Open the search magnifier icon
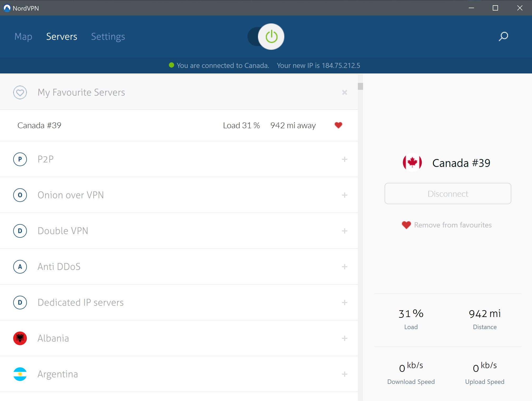532x401 pixels. (x=503, y=37)
